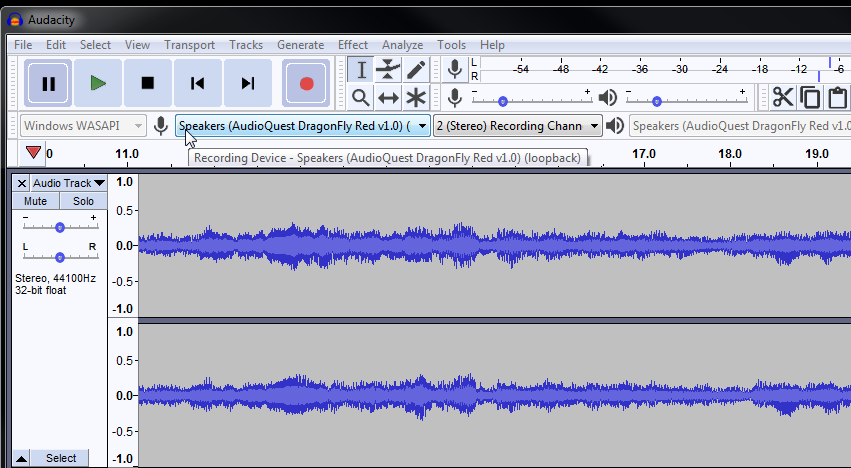Solo the Audio Track
851x468 pixels.
click(83, 201)
